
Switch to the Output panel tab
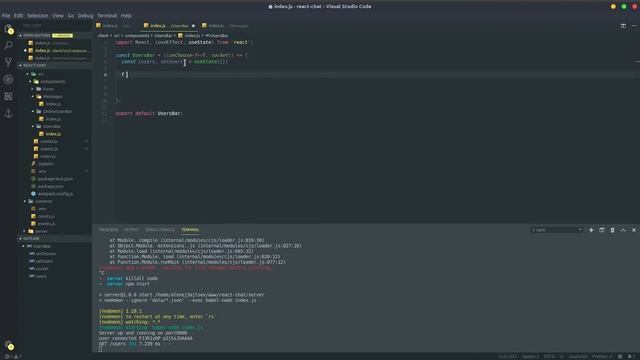(x=132, y=230)
